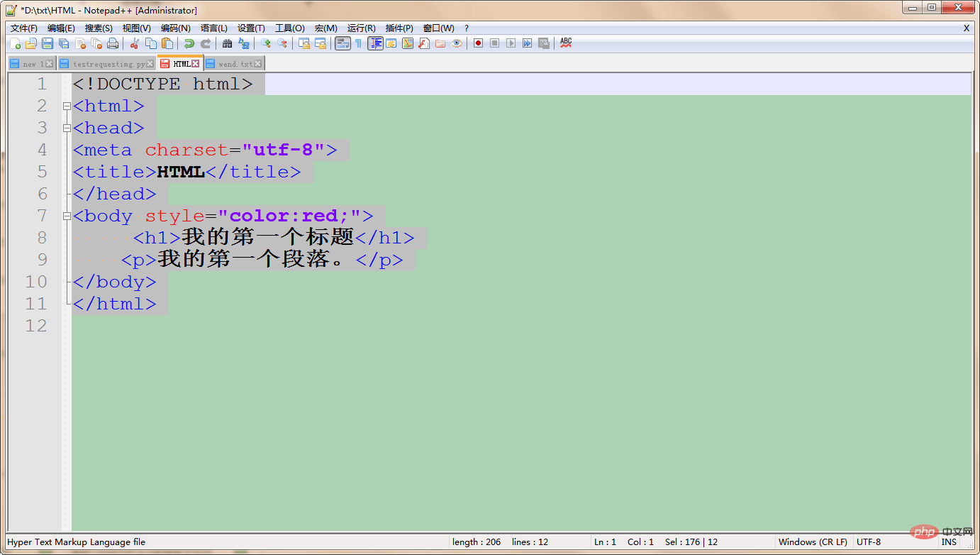Open the 运行(R) menu

361,28
